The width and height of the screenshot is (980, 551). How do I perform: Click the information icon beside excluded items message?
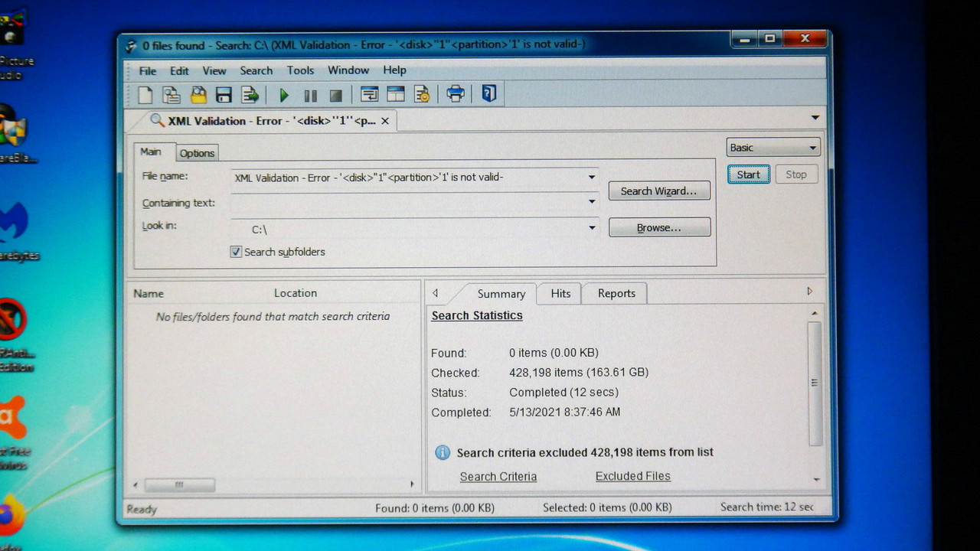click(443, 452)
